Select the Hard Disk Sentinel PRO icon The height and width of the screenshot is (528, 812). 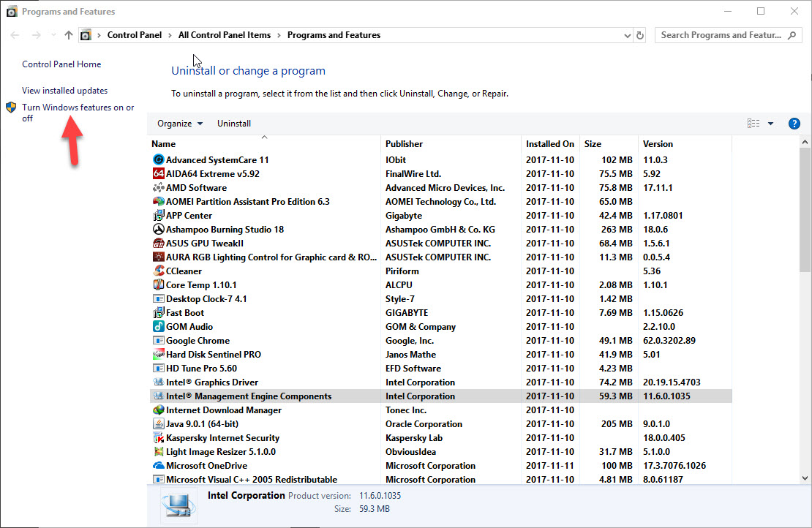point(159,355)
